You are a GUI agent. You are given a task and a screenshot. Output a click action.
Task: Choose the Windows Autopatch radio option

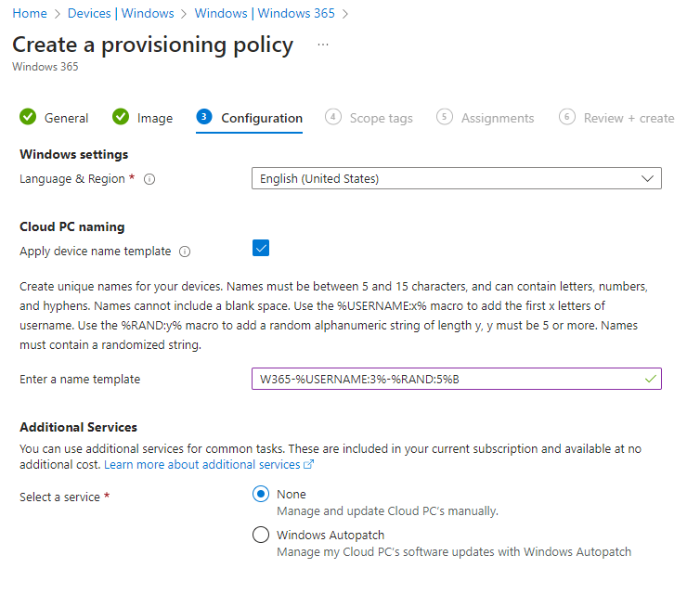(x=261, y=536)
